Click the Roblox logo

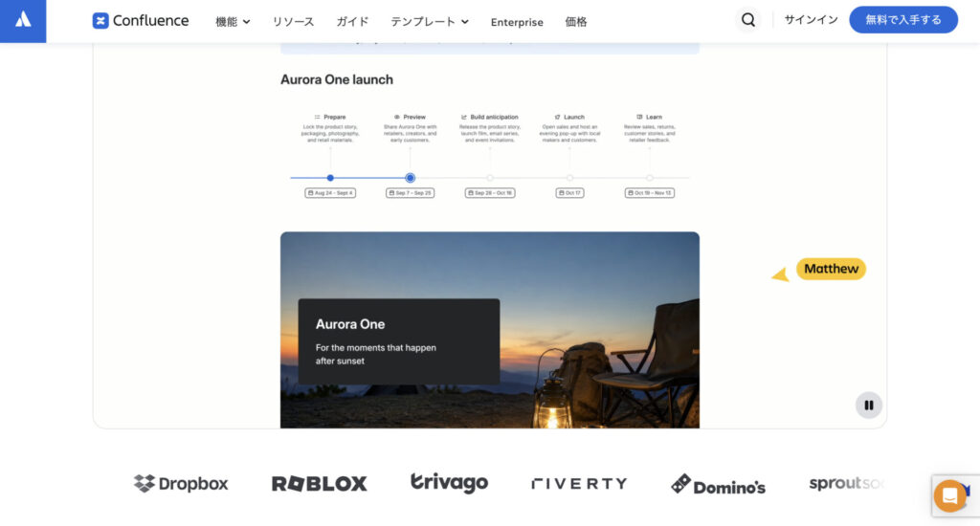320,484
